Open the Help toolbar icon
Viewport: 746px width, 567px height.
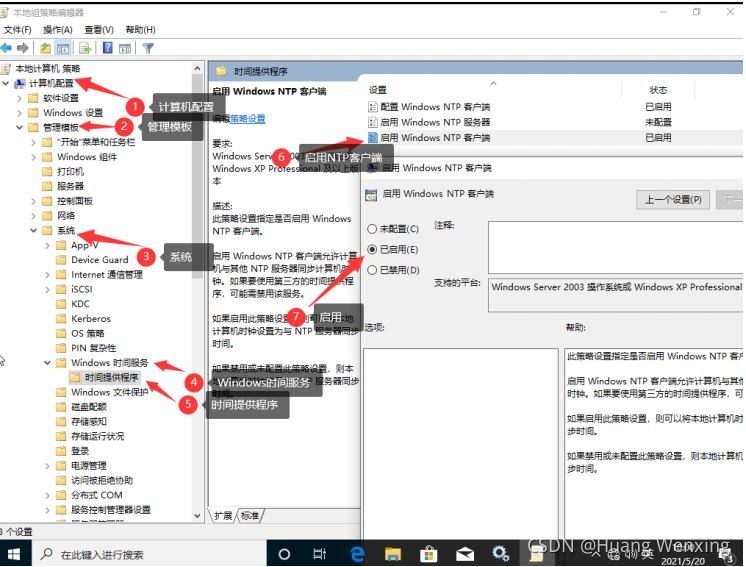pyautogui.click(x=108, y=48)
